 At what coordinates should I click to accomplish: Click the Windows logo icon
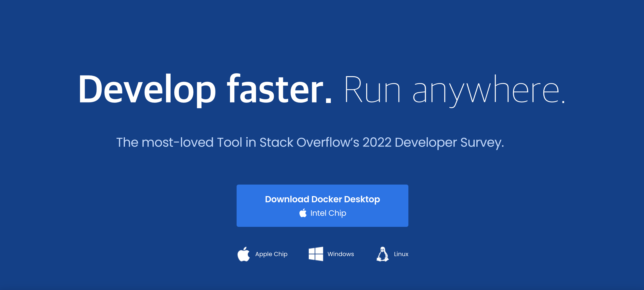316,254
